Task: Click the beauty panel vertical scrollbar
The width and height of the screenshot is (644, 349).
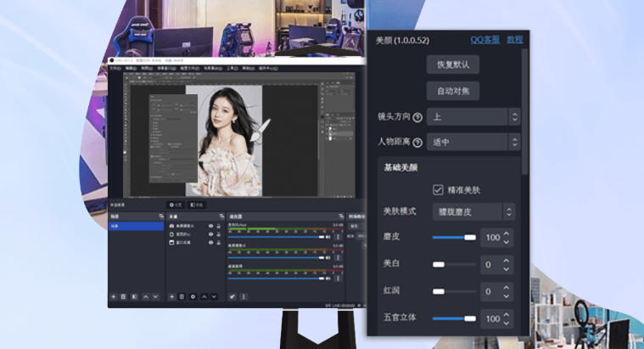Action: pos(524,111)
